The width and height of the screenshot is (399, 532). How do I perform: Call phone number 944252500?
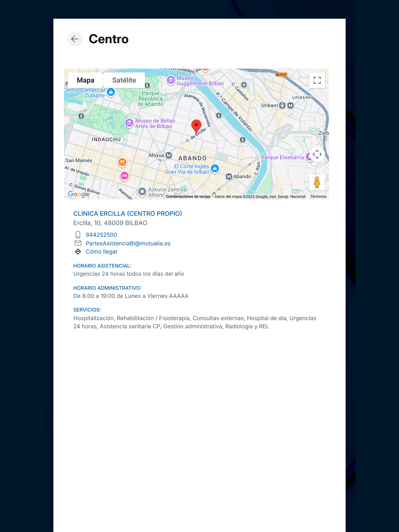click(101, 235)
